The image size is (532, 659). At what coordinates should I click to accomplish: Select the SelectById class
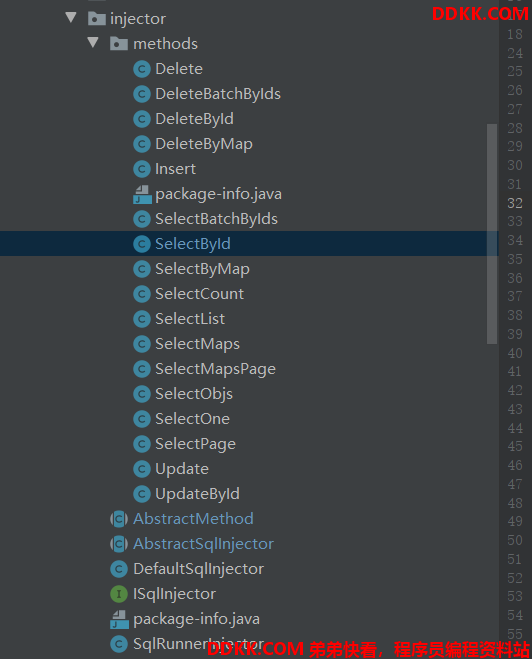tap(249, 244)
